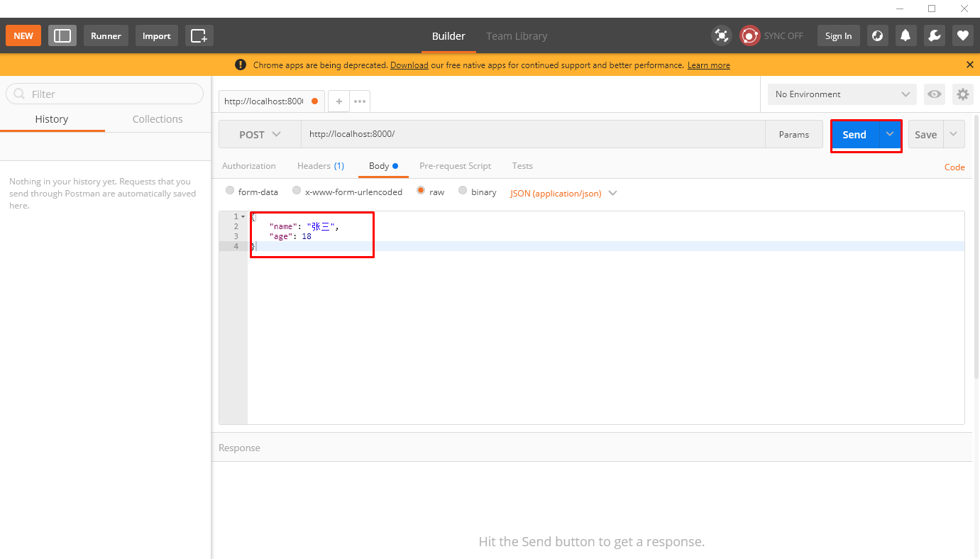
Task: Open the History sidebar tab
Action: [x=52, y=119]
